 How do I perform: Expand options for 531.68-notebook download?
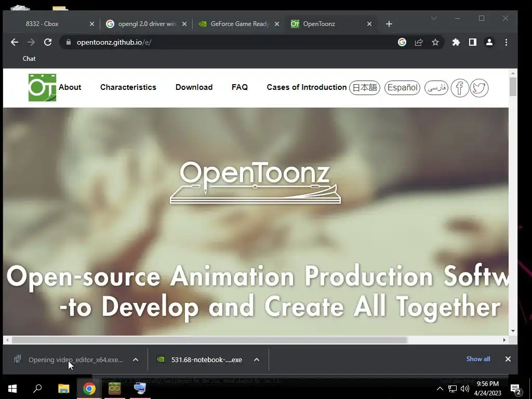pos(257,360)
